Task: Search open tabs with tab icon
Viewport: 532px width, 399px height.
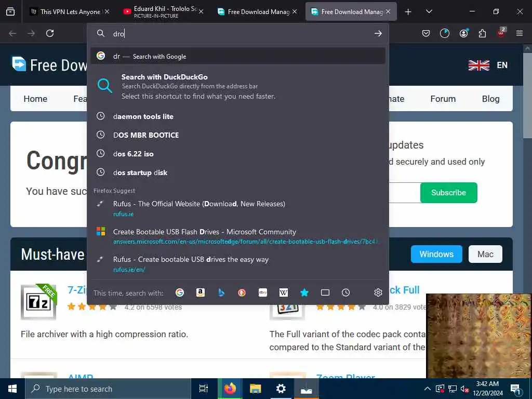Action: pyautogui.click(x=325, y=292)
